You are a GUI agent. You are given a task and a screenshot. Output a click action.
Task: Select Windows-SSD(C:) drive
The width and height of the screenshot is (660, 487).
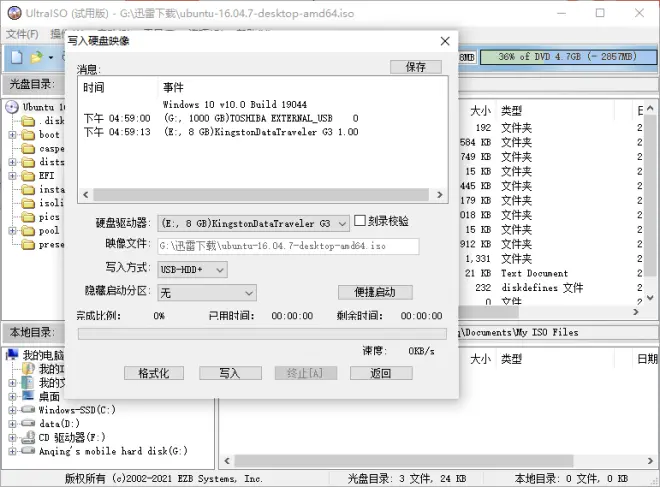click(69, 410)
